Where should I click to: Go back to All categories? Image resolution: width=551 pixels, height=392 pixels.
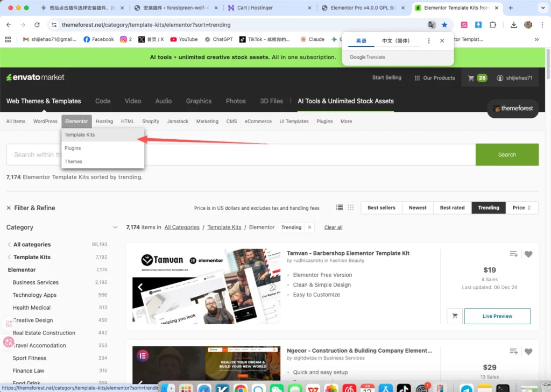point(32,245)
